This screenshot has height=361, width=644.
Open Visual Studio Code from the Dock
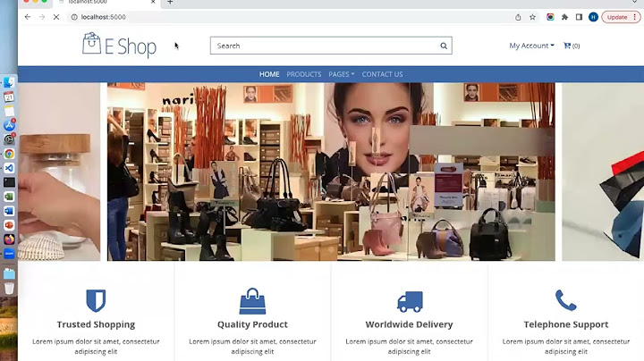click(9, 168)
